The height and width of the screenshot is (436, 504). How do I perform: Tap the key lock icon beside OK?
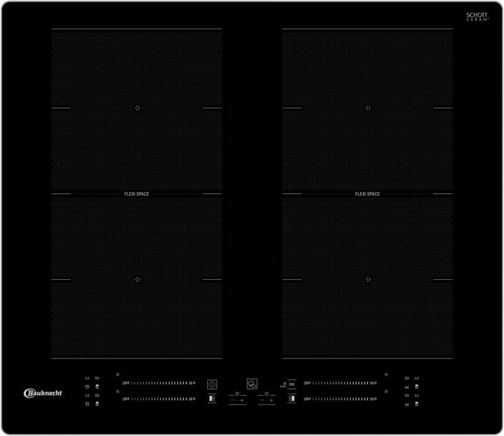(x=285, y=384)
